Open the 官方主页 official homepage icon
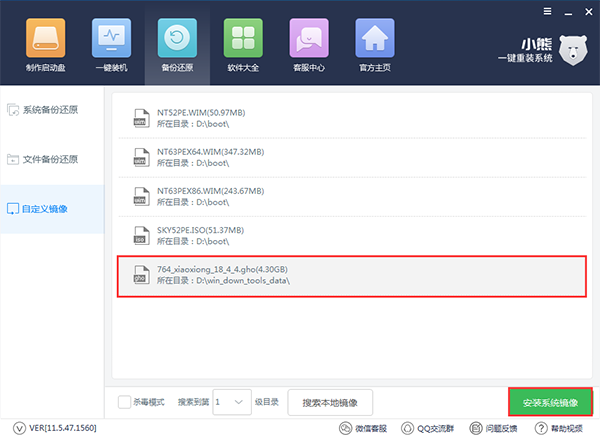600x438 pixels. point(375,38)
